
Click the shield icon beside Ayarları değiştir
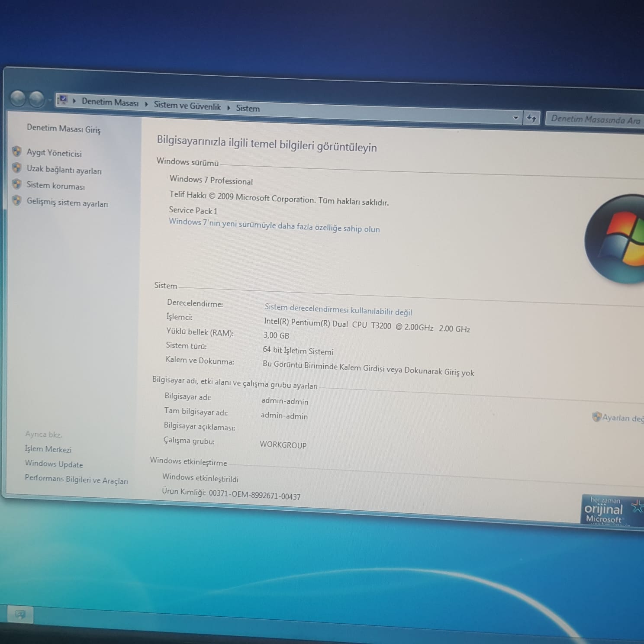[596, 417]
